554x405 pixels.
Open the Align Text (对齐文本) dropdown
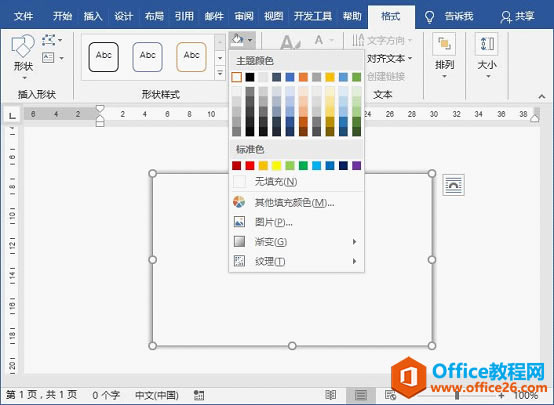[x=389, y=58]
